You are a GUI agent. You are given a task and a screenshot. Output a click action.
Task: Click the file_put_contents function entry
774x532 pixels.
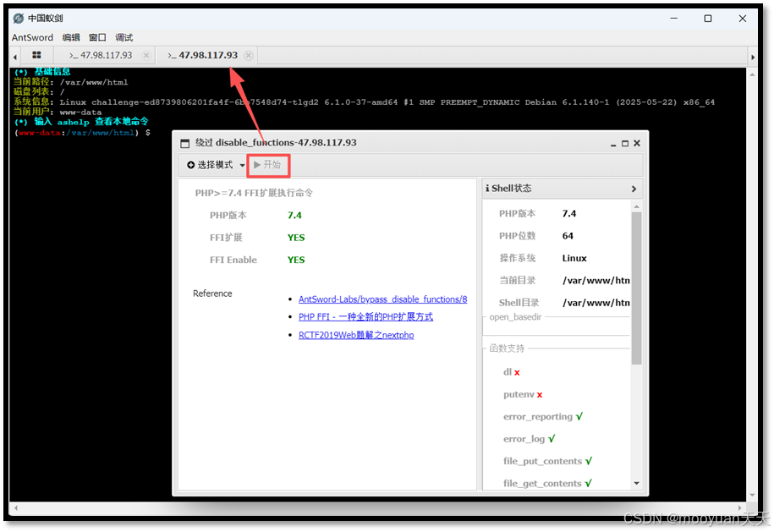point(547,461)
